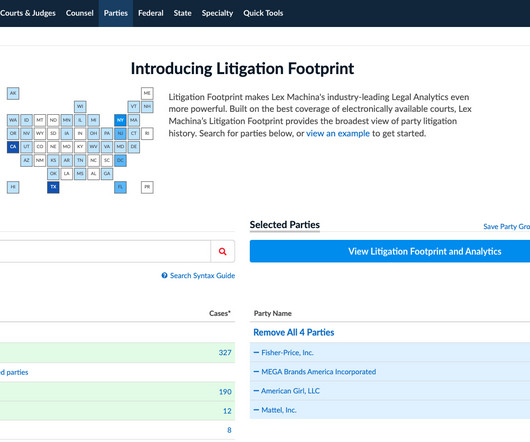Image resolution: width=530 pixels, height=442 pixels.
Task: Select the NJ tile on map
Action: tap(120, 133)
